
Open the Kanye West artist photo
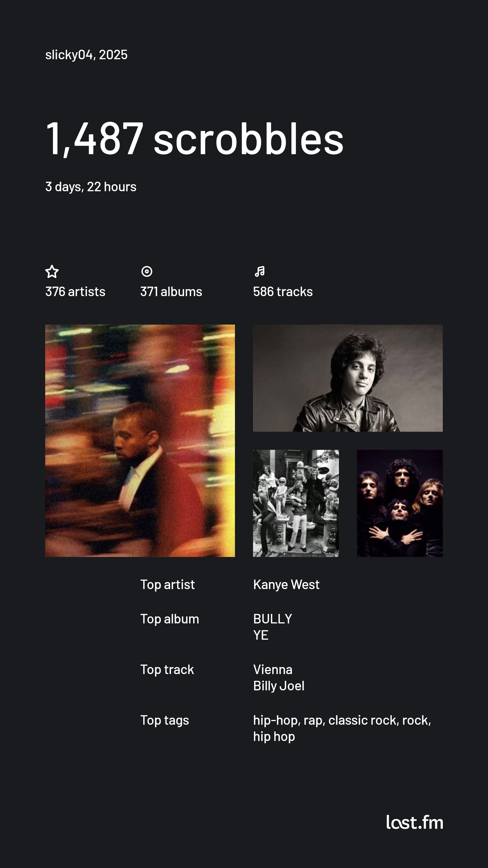pyautogui.click(x=140, y=441)
